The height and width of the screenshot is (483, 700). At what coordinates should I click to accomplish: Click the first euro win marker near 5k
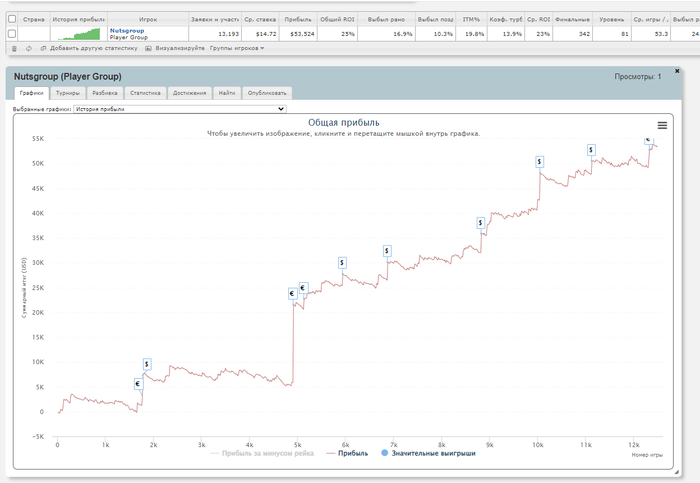292,294
